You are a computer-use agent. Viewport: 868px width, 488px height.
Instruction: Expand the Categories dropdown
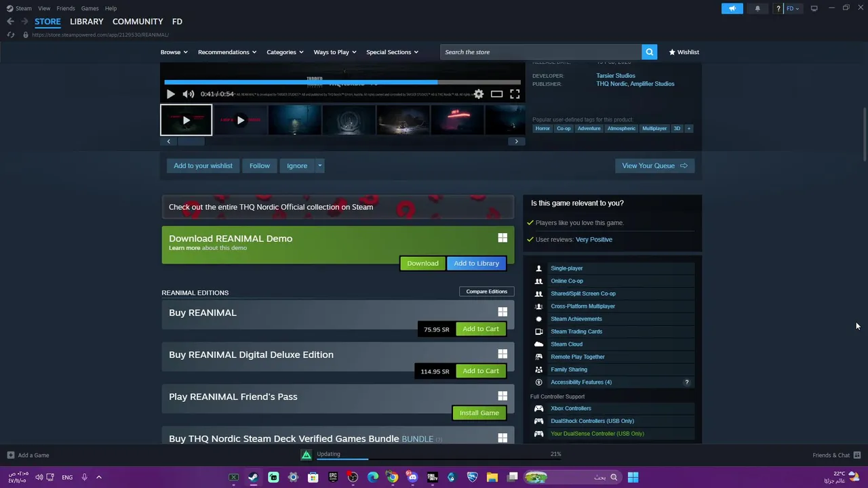(285, 52)
